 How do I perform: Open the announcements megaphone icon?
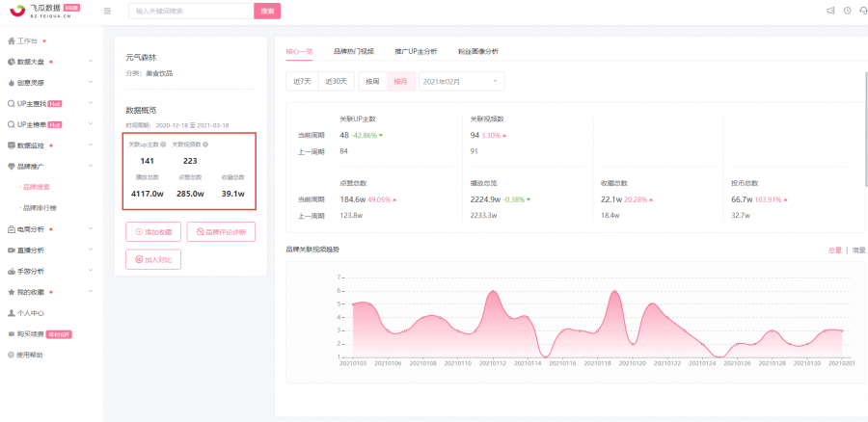tap(830, 11)
